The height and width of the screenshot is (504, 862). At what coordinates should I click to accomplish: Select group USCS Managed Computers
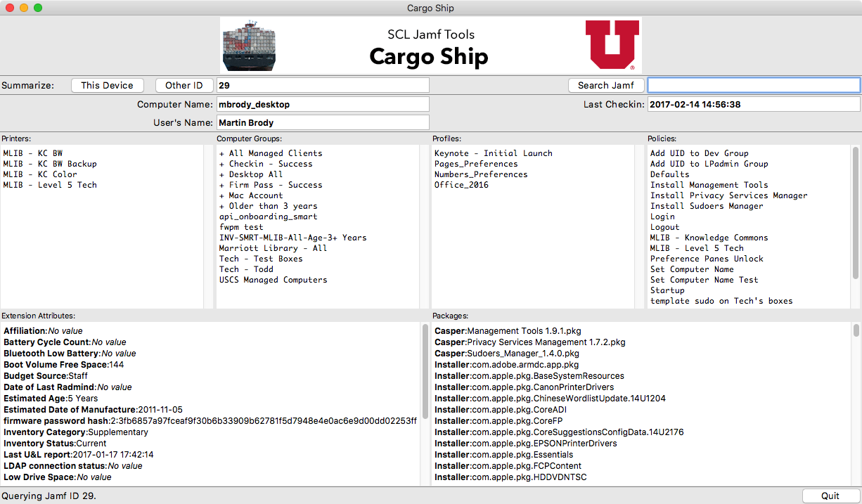(x=274, y=280)
